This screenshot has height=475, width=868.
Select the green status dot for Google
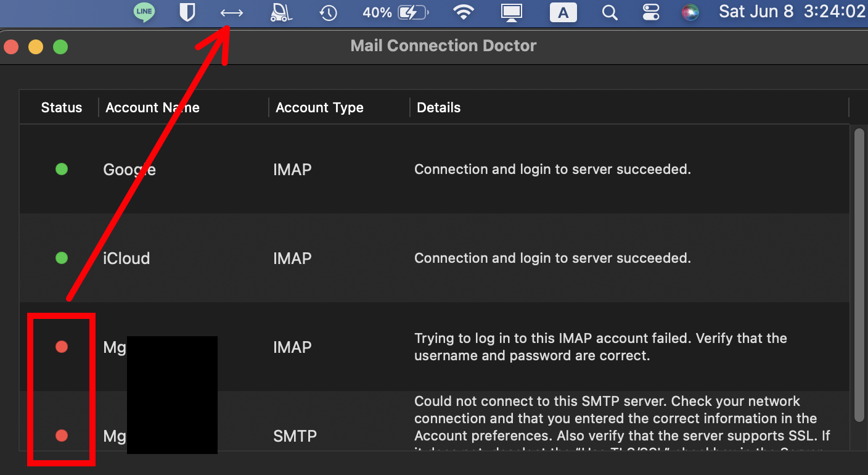[62, 169]
